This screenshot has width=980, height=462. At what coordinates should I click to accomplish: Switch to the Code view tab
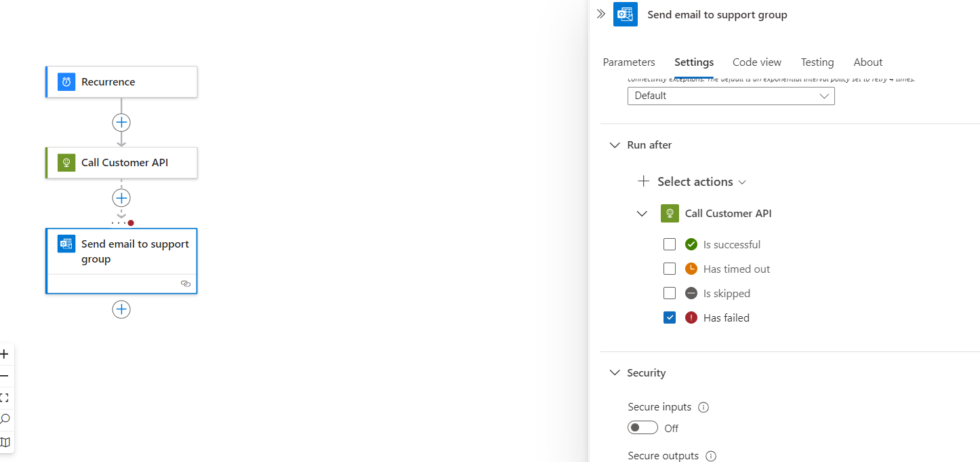coord(756,62)
